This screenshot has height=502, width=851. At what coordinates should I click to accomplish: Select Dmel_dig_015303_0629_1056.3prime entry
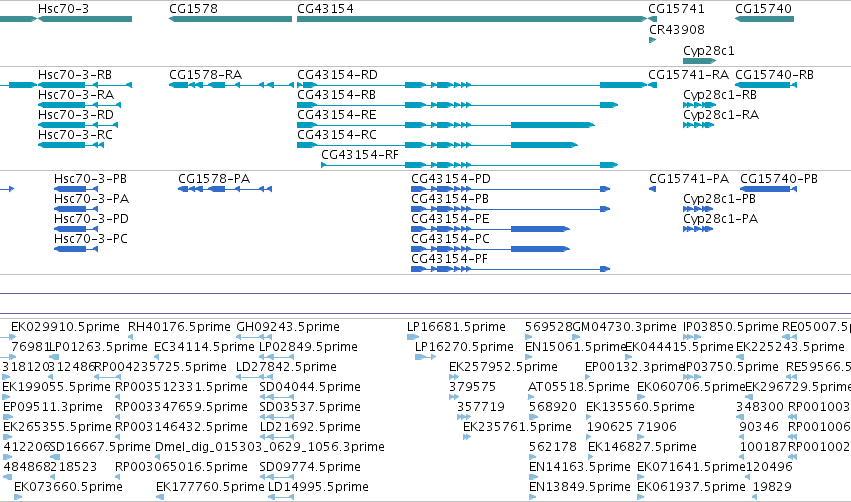[x=270, y=447]
